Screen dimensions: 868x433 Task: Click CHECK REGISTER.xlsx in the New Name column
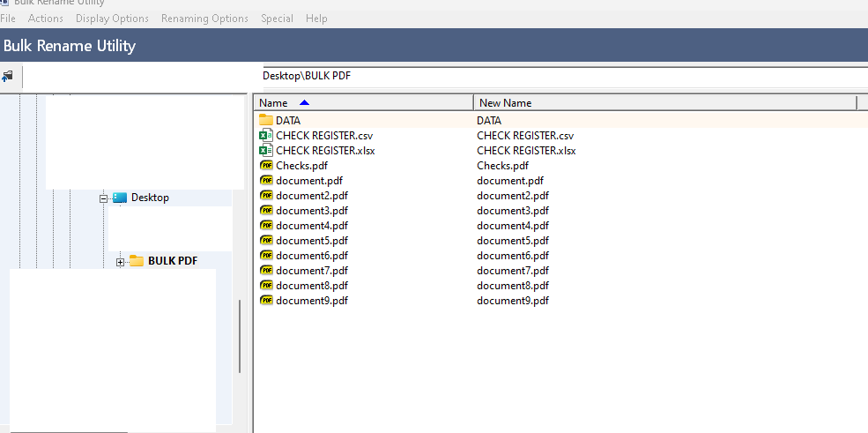point(526,151)
